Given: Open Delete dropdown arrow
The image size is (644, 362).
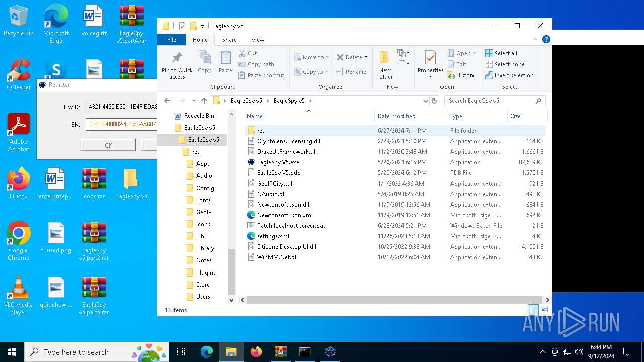Looking at the screenshot, I should (x=366, y=57).
